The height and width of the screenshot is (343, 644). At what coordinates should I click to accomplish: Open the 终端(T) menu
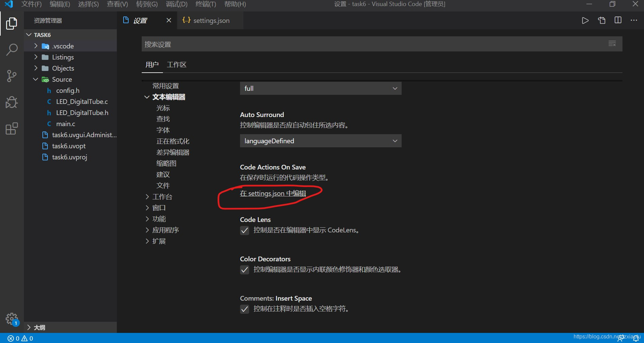click(206, 4)
